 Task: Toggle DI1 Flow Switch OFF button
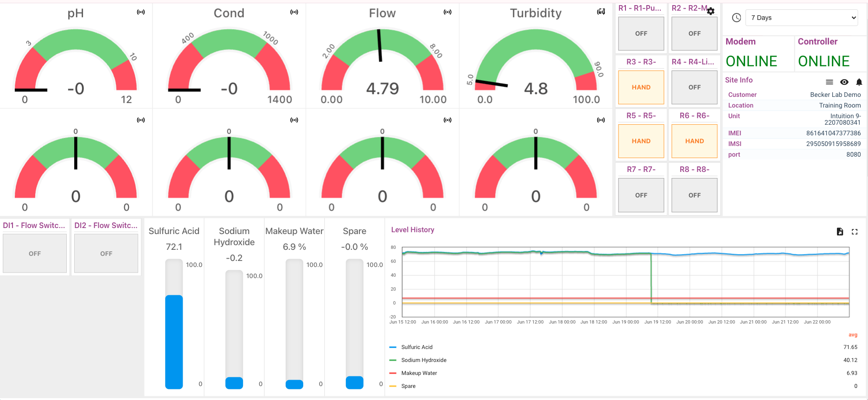point(35,254)
